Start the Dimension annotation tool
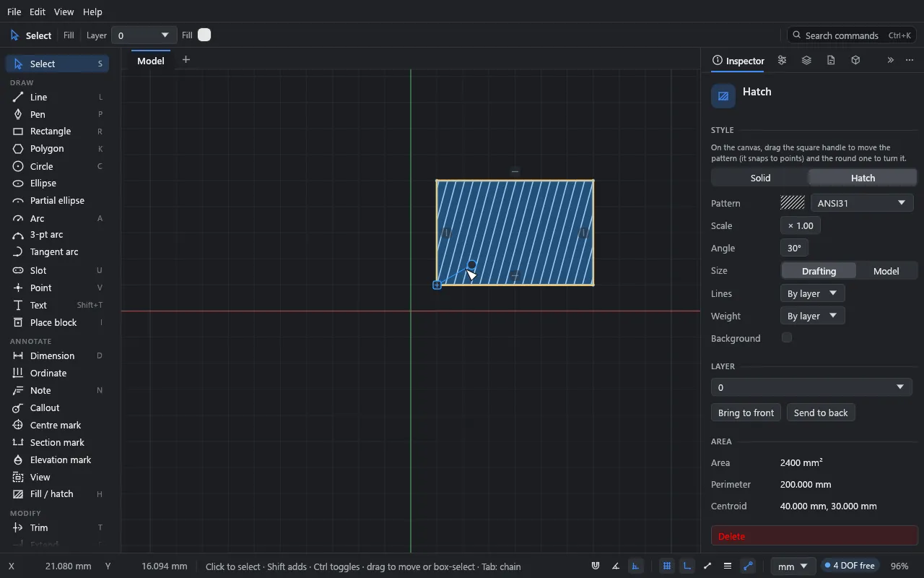 pos(57,355)
